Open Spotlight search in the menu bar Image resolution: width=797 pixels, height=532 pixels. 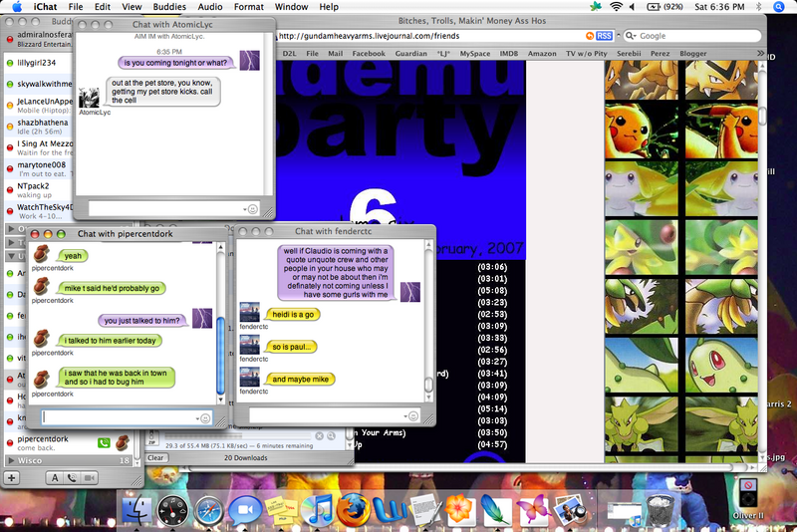click(779, 7)
